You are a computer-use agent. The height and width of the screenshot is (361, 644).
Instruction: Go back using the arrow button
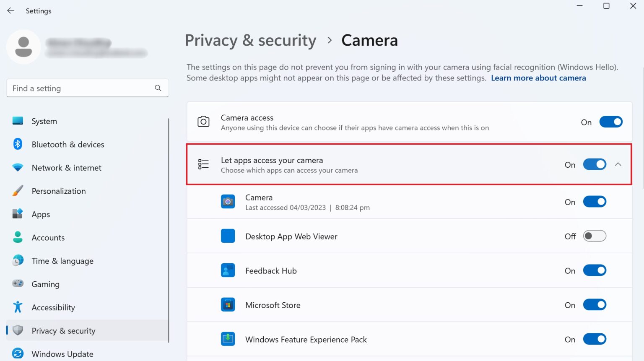(x=10, y=10)
